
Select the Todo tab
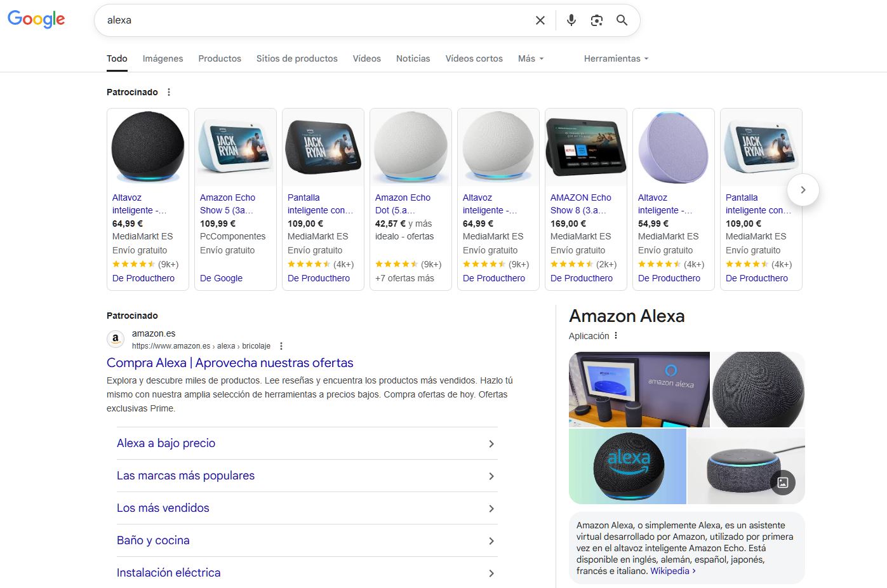[x=117, y=58]
